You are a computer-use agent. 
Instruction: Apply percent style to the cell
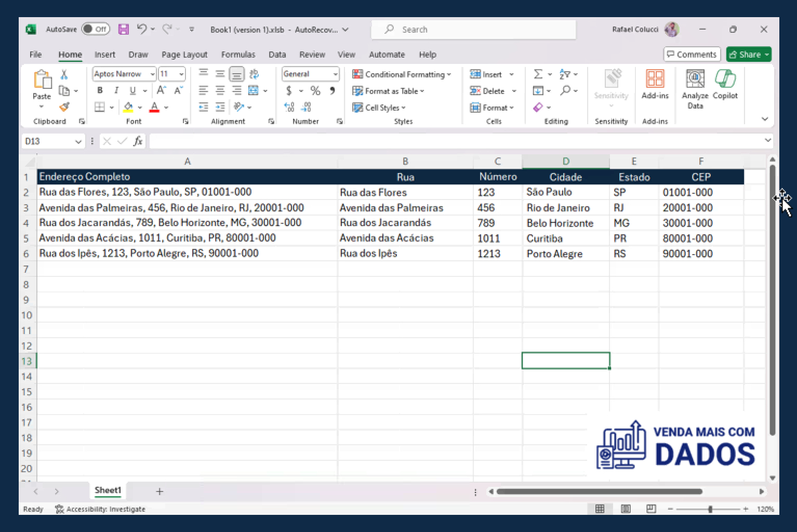coord(314,90)
